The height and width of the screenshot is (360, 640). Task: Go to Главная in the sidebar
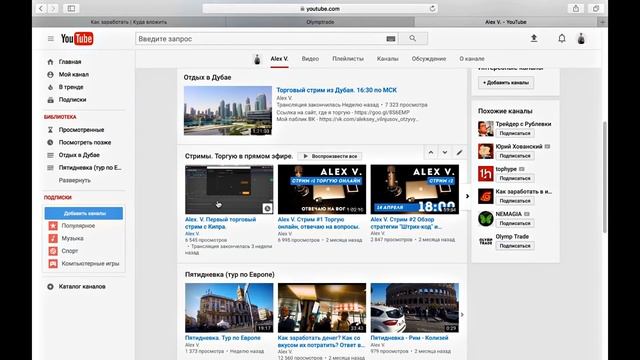tap(70, 62)
